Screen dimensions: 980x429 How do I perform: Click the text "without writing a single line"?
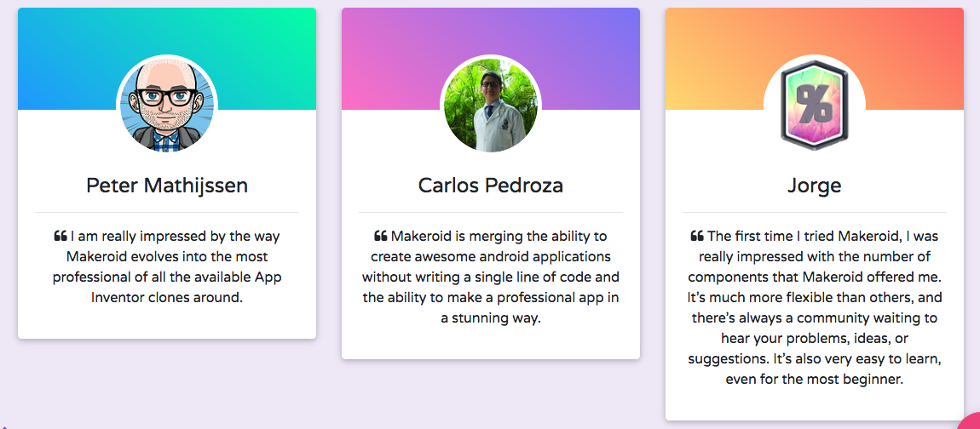coord(452,277)
